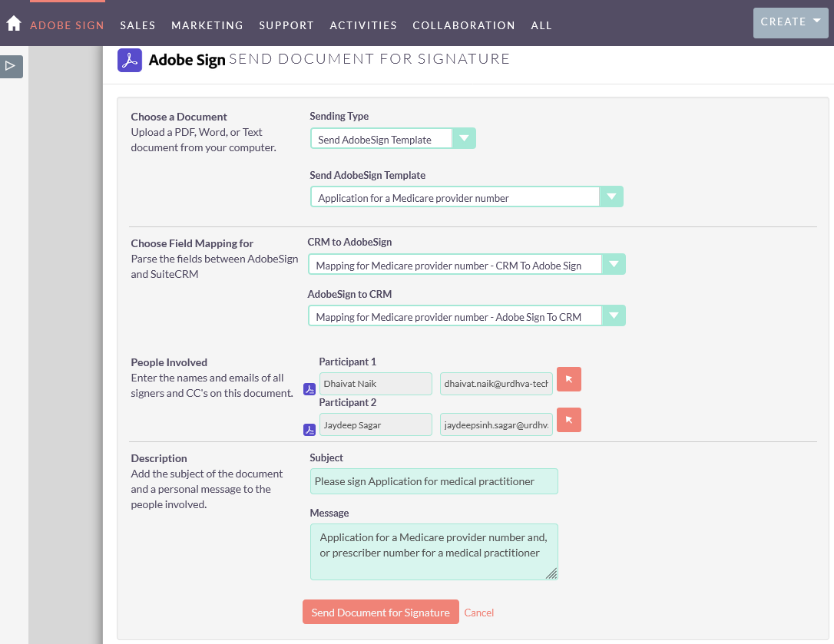Click the 'Choose a Document' heading

tap(179, 117)
